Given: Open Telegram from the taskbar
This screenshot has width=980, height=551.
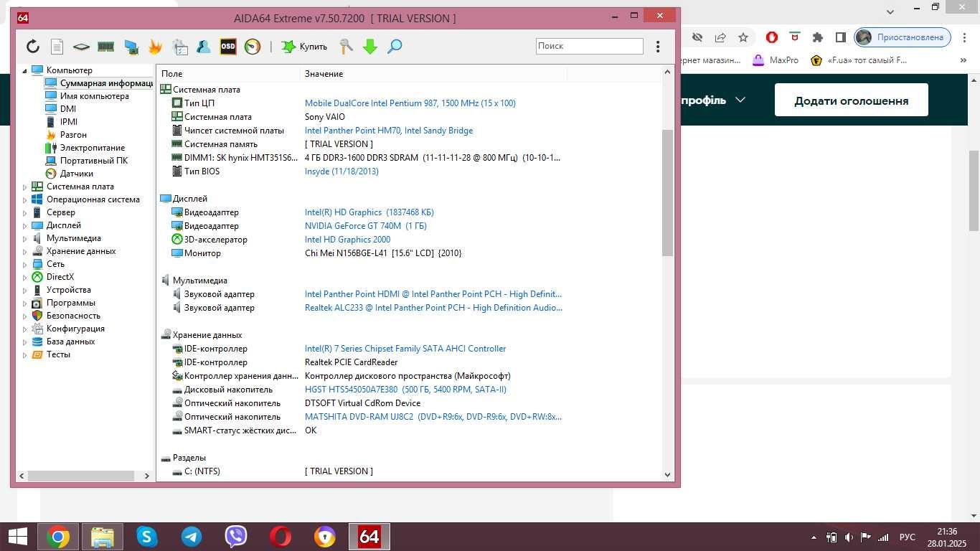Looking at the screenshot, I should 191,537.
